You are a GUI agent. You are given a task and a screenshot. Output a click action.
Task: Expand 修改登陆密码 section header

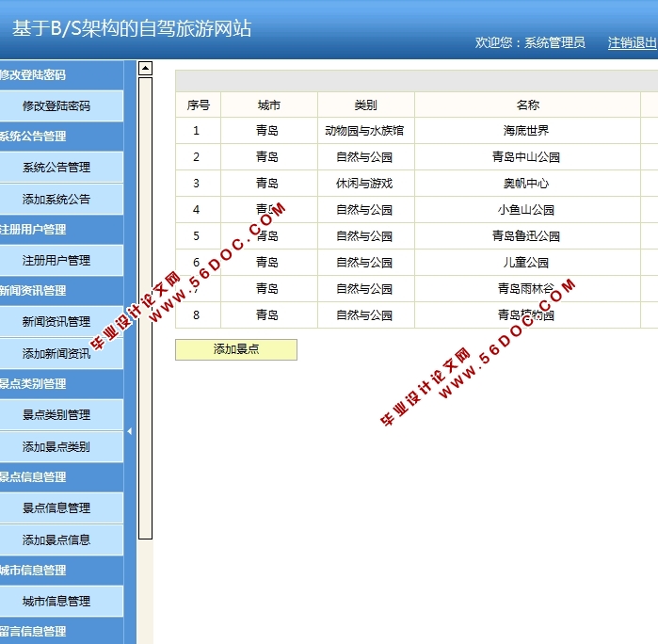click(61, 74)
